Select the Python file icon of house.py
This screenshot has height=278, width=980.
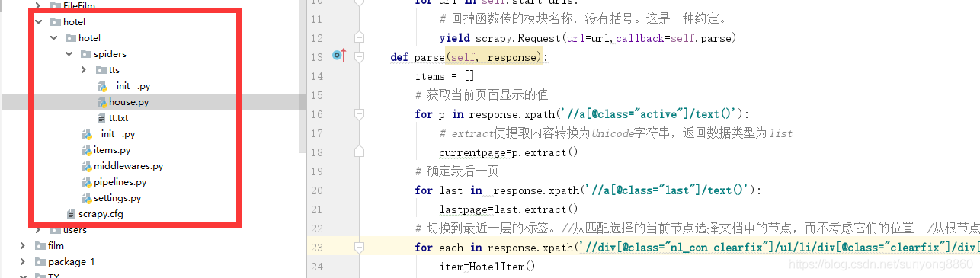[x=101, y=102]
